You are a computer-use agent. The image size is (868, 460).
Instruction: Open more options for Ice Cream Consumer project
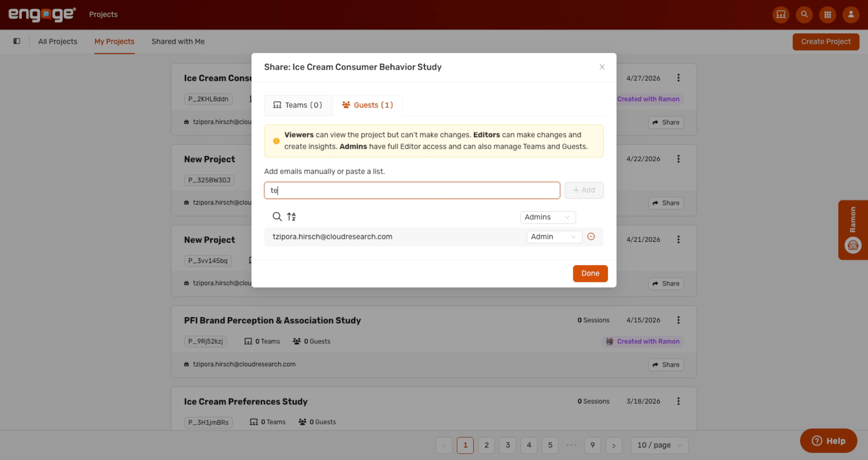[678, 78]
